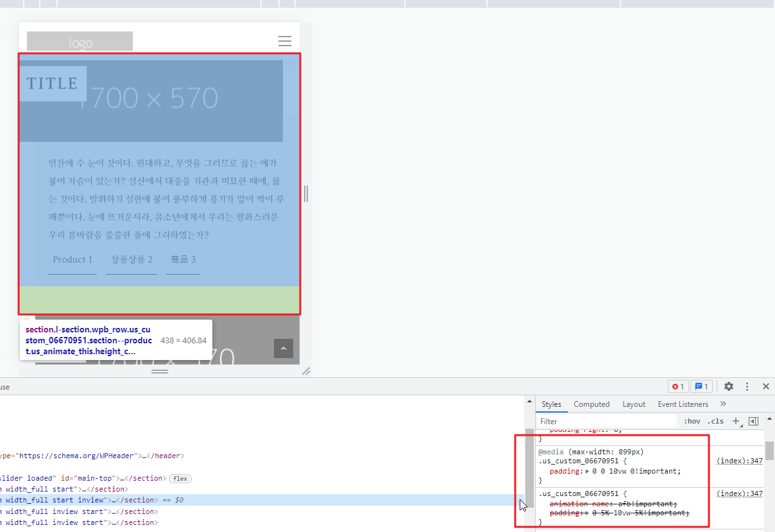775x532 pixels.
Task: Open (index):347 link of lower .us_custom rule
Action: click(739, 493)
